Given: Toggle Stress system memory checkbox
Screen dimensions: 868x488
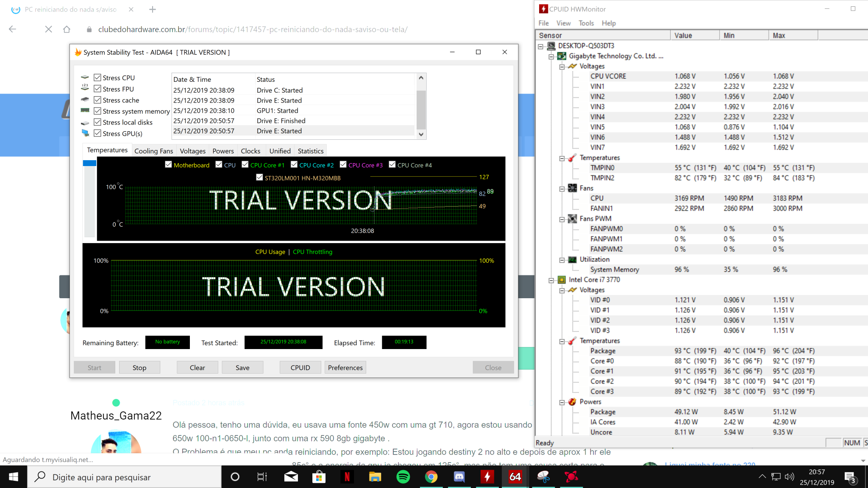Looking at the screenshot, I should (97, 111).
